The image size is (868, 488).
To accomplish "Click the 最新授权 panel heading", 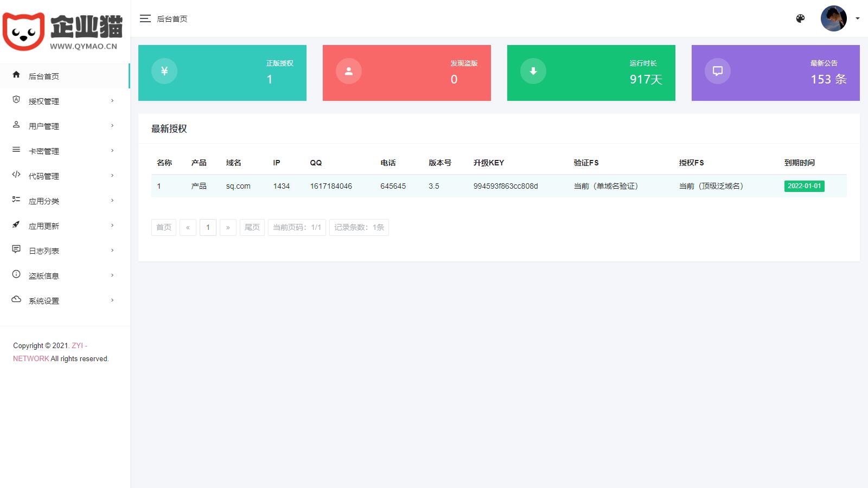I will [169, 129].
